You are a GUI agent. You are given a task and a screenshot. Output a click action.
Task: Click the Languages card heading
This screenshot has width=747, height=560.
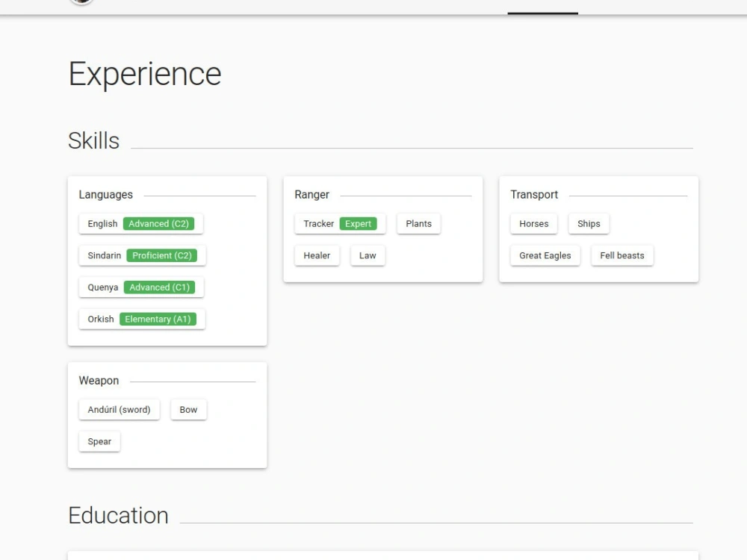pos(106,195)
